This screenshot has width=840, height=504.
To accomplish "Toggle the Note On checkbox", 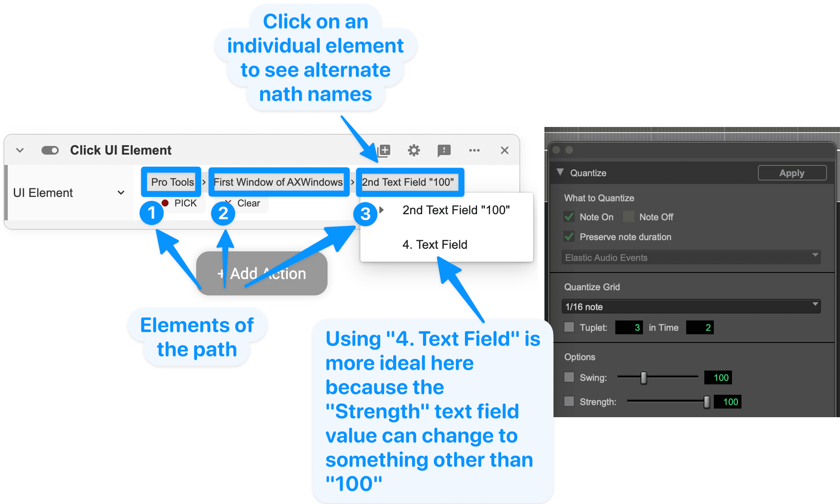I will point(569,216).
